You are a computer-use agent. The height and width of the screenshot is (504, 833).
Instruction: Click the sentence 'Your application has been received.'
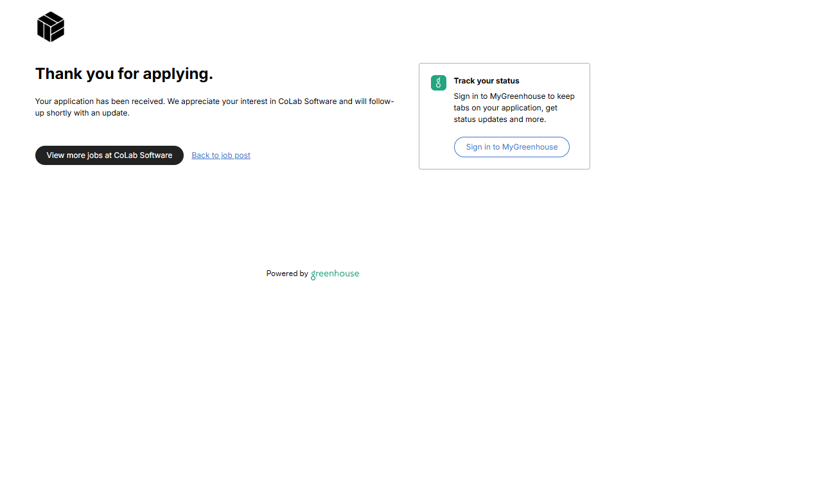100,101
